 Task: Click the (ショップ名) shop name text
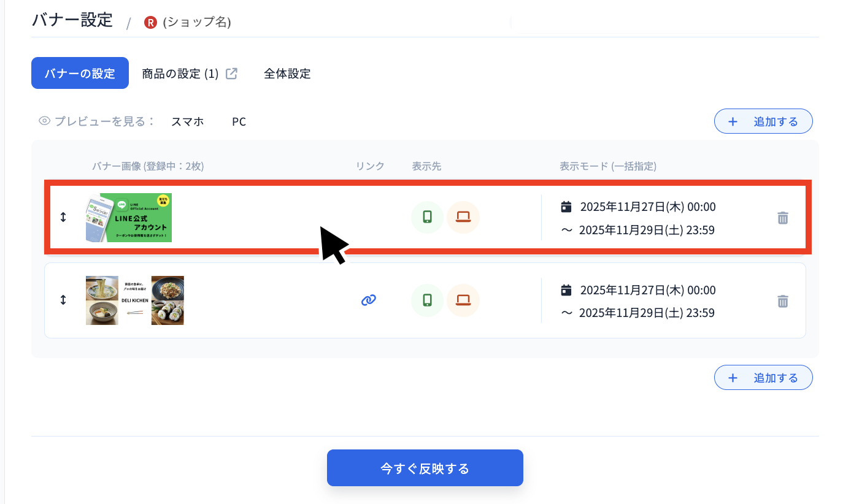click(197, 23)
